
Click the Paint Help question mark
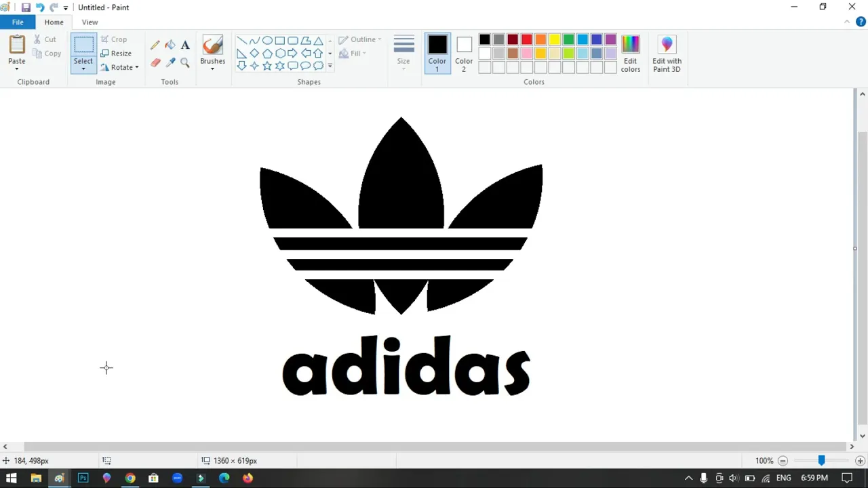pyautogui.click(x=861, y=22)
